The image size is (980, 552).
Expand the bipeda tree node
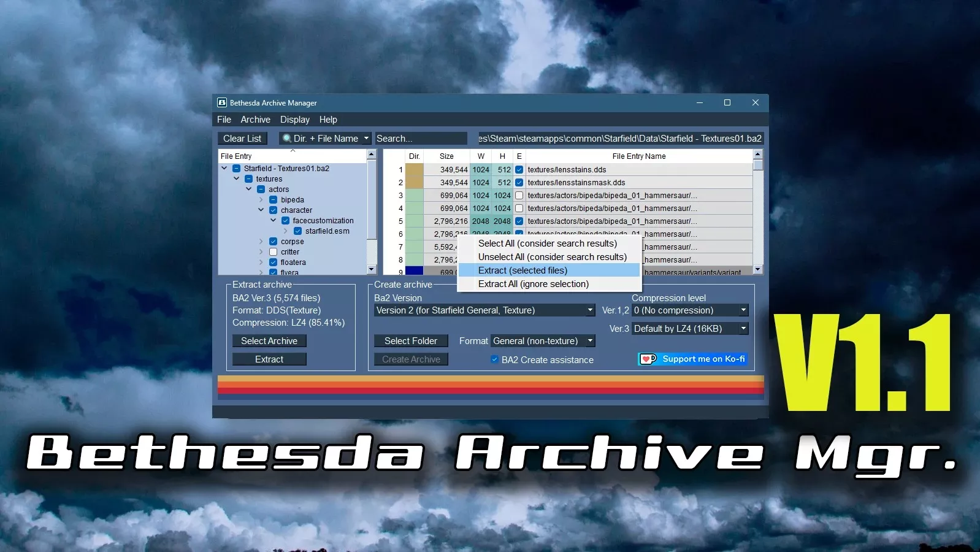(x=261, y=200)
